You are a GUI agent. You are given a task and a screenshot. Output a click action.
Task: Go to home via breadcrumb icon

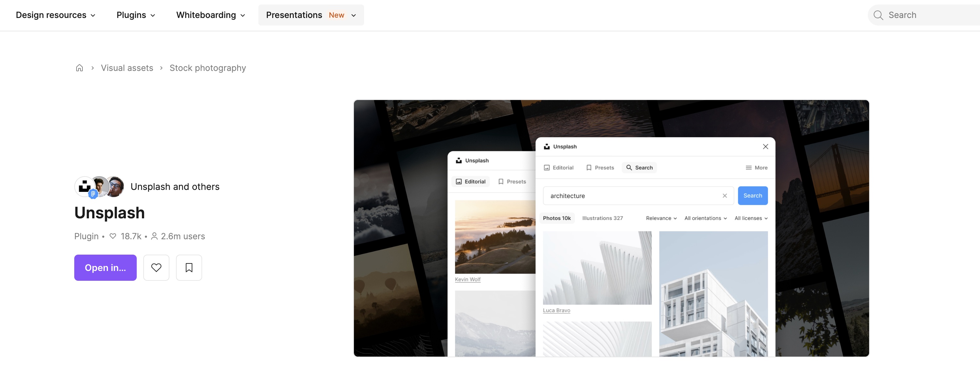pos(79,68)
